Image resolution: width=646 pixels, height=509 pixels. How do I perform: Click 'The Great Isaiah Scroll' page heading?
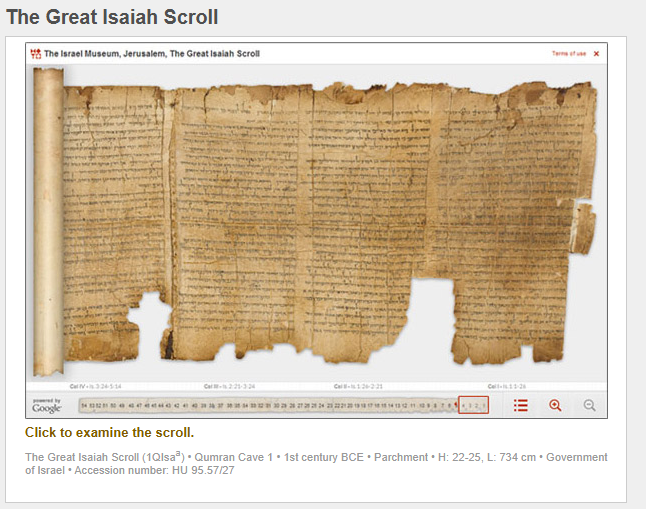coord(112,17)
